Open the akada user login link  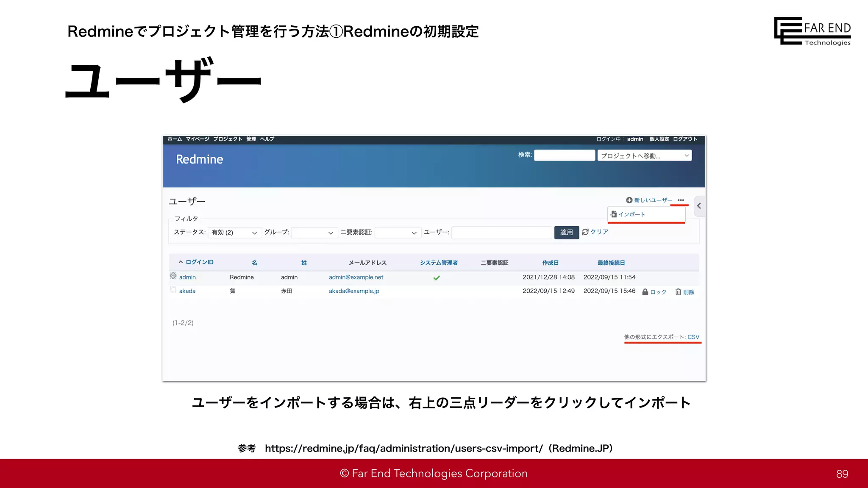coord(187,291)
